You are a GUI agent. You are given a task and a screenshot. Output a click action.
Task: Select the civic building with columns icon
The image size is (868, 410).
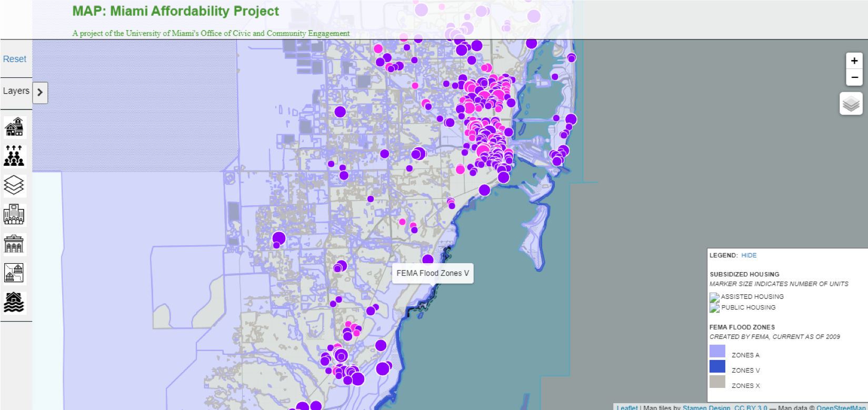click(x=14, y=244)
